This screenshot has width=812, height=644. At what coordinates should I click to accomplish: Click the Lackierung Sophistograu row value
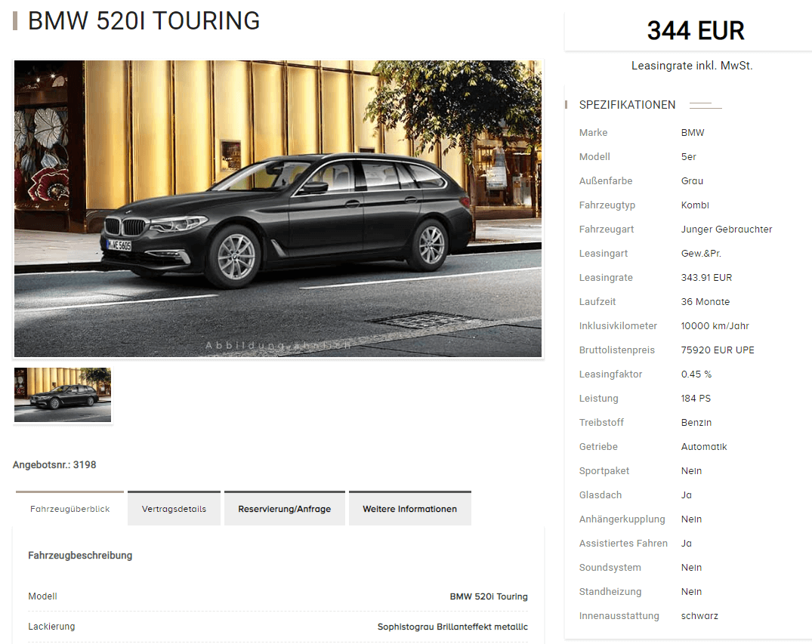click(452, 627)
